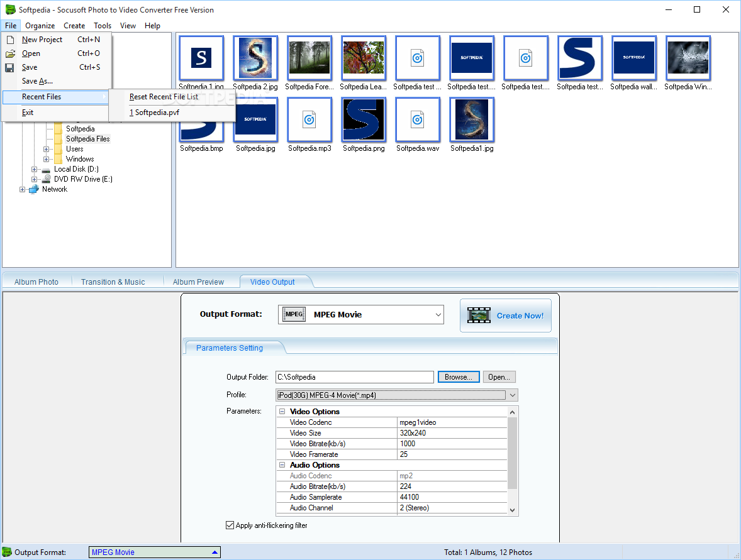Open the Create menu
Viewport: 741px width, 560px height.
tap(74, 26)
